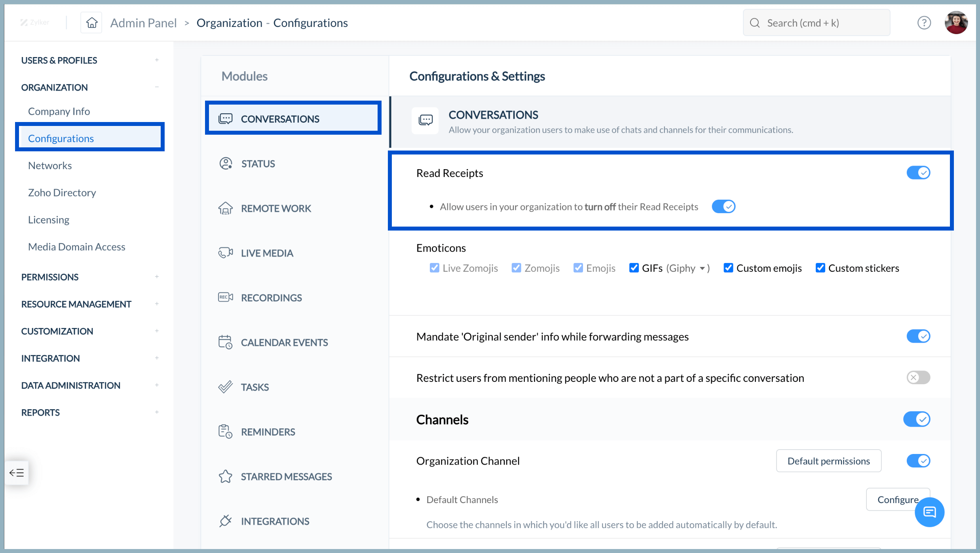Open the GIFs Giphy dropdown
Viewport: 980px width, 553px height.
coord(703,268)
